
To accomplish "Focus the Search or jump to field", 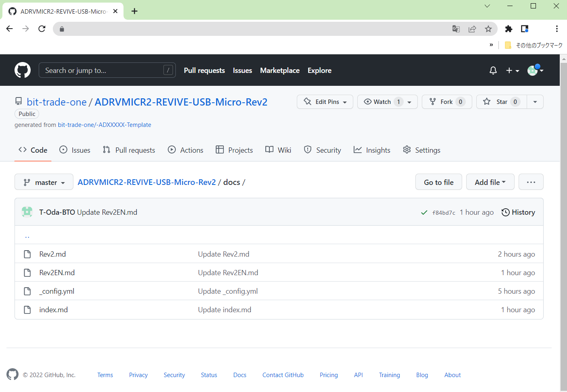I will click(x=107, y=70).
